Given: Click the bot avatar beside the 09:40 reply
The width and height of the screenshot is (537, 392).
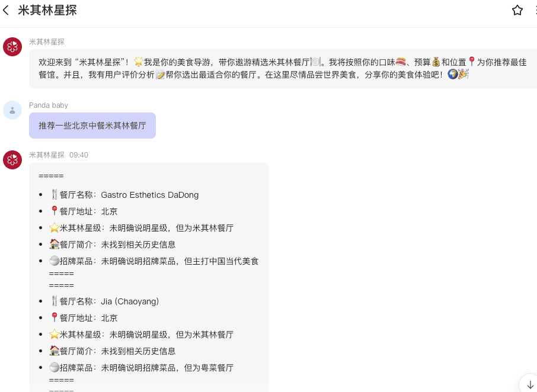Looking at the screenshot, I should [12, 160].
